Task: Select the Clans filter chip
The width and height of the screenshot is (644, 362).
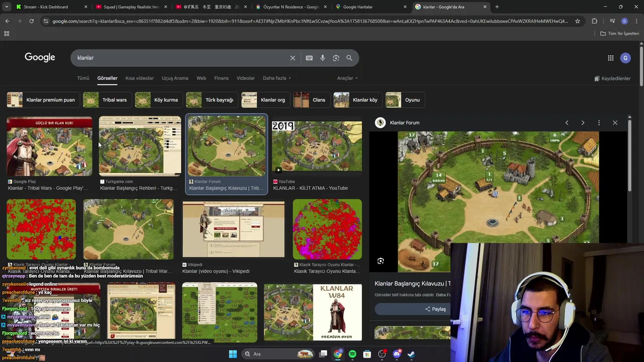Action: click(x=311, y=100)
